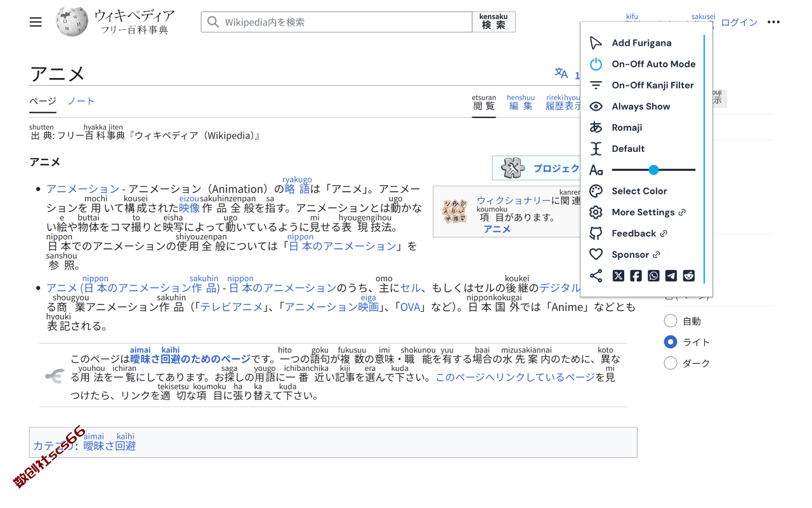Open the カテゴリ link
Viewport: 812px width, 508px height.
pyautogui.click(x=54, y=446)
